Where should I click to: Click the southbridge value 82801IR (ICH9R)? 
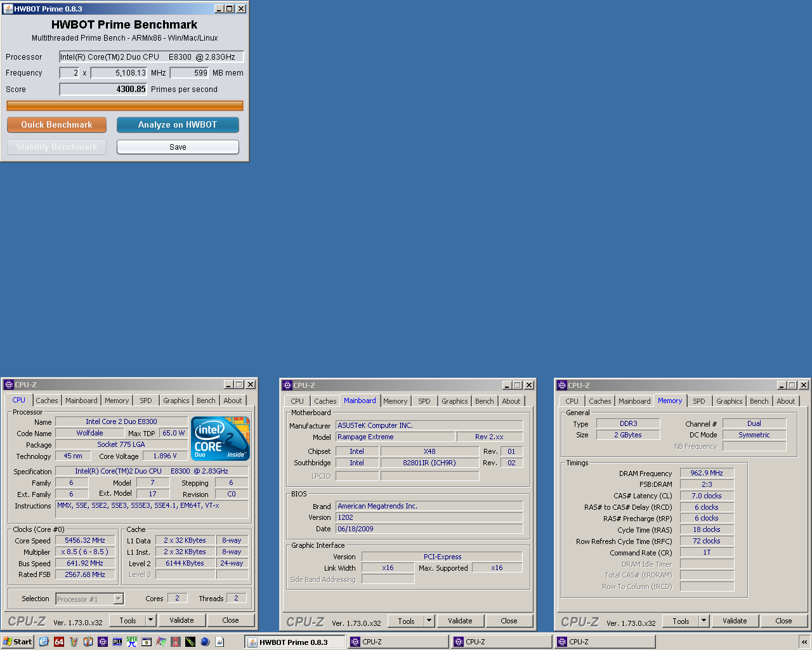(x=429, y=463)
